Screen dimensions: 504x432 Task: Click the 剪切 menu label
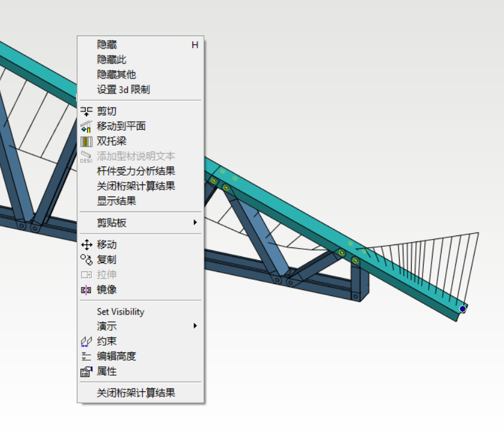107,111
